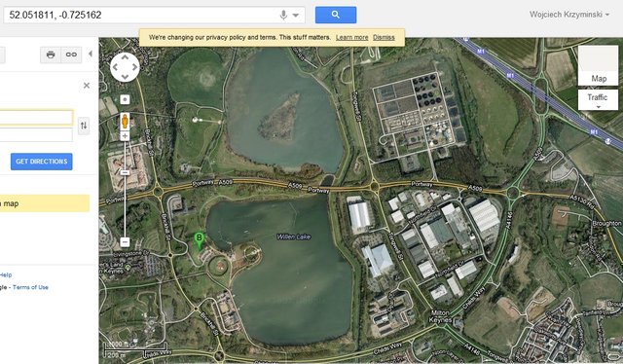This screenshot has height=364, width=623.
Task: Zoom out with minus button
Action: tap(125, 241)
